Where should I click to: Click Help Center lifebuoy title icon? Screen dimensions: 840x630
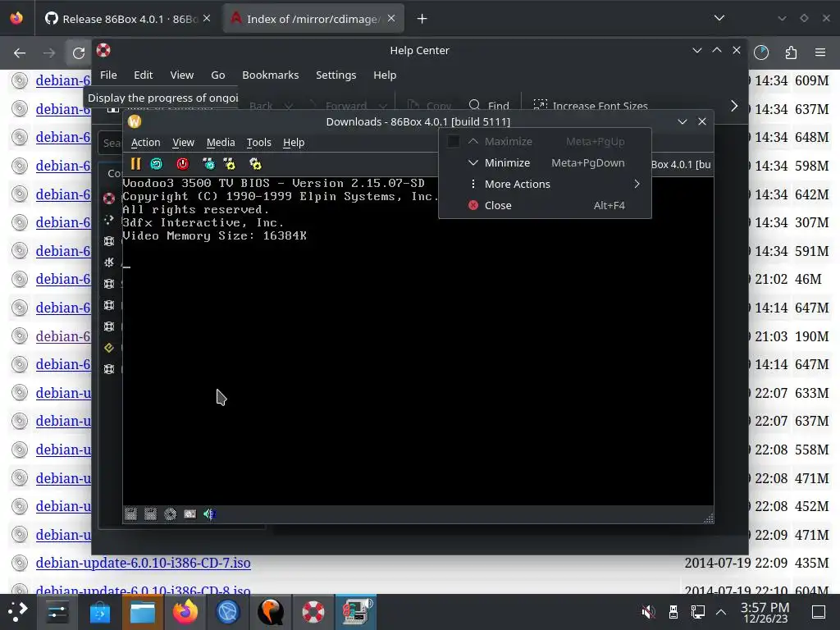103,50
